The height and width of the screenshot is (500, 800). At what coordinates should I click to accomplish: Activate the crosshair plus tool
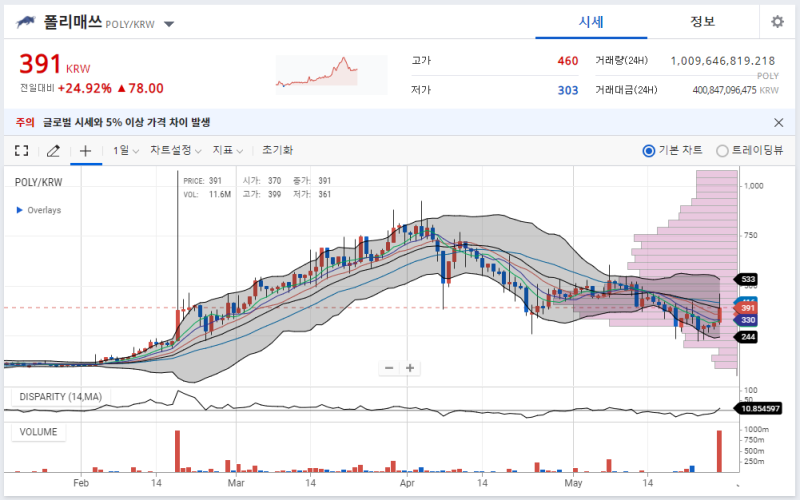point(86,151)
